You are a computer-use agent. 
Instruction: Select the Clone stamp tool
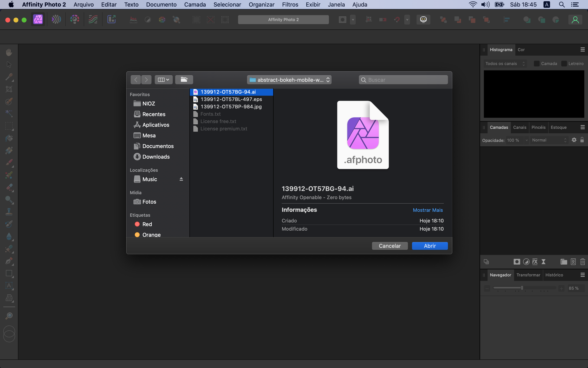click(9, 212)
